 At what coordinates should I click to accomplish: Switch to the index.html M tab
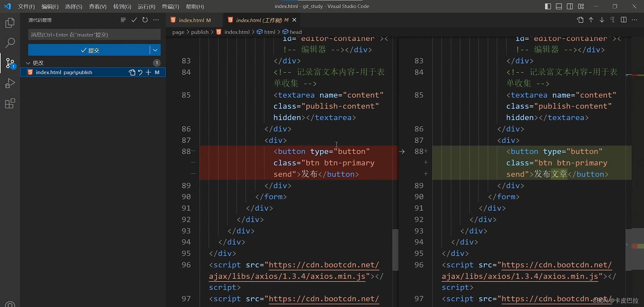pyautogui.click(x=195, y=20)
